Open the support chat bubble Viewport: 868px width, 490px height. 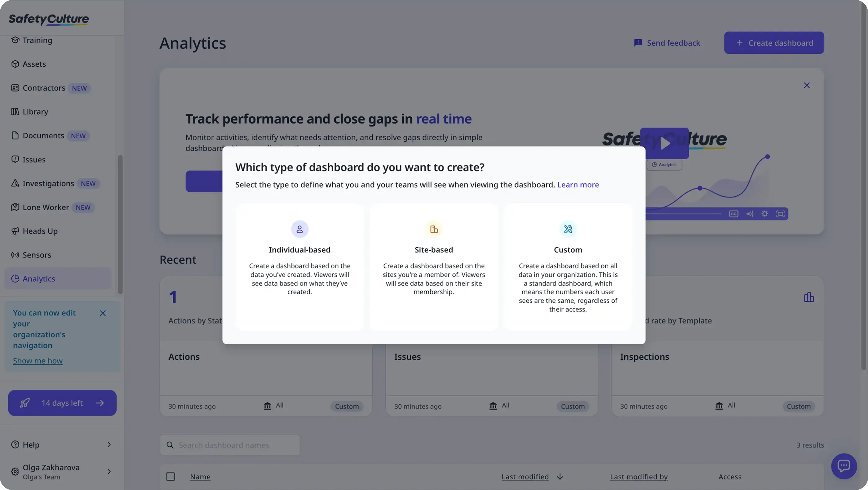click(844, 466)
